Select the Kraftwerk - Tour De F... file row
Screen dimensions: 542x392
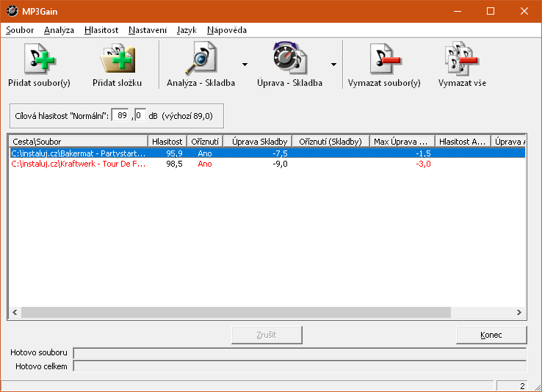pos(79,164)
